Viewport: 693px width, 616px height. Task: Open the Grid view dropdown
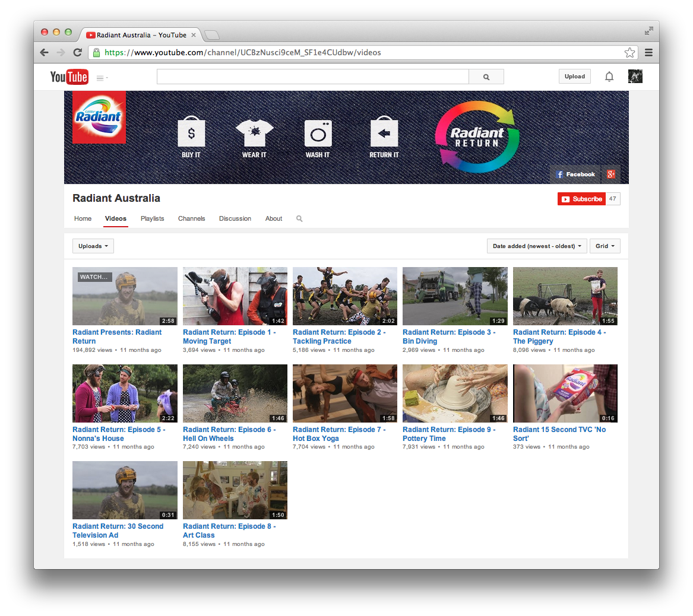coord(605,246)
